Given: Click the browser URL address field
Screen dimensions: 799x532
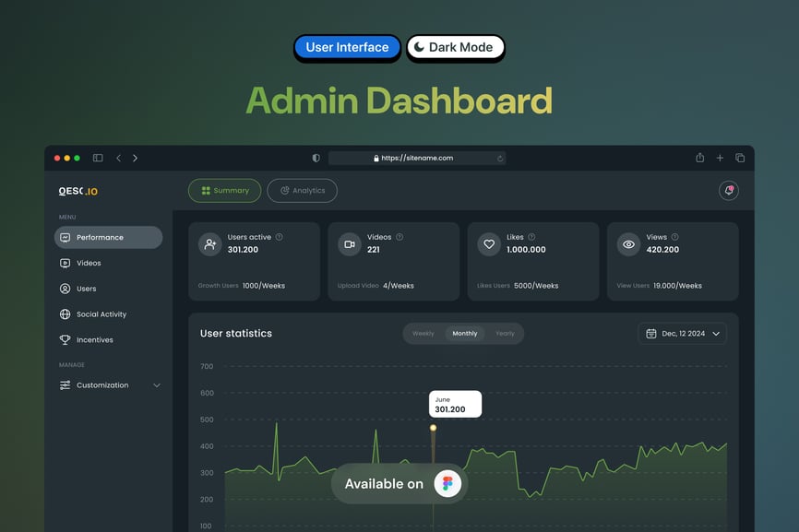Looking at the screenshot, I should [416, 158].
